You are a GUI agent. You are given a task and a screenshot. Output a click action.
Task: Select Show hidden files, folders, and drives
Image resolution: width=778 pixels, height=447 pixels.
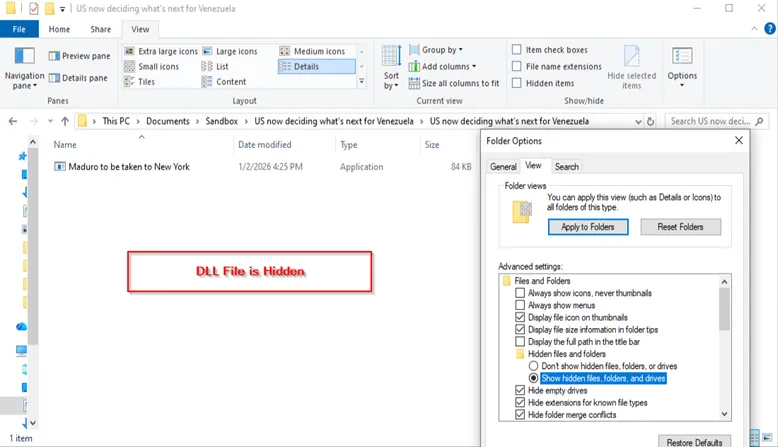533,378
